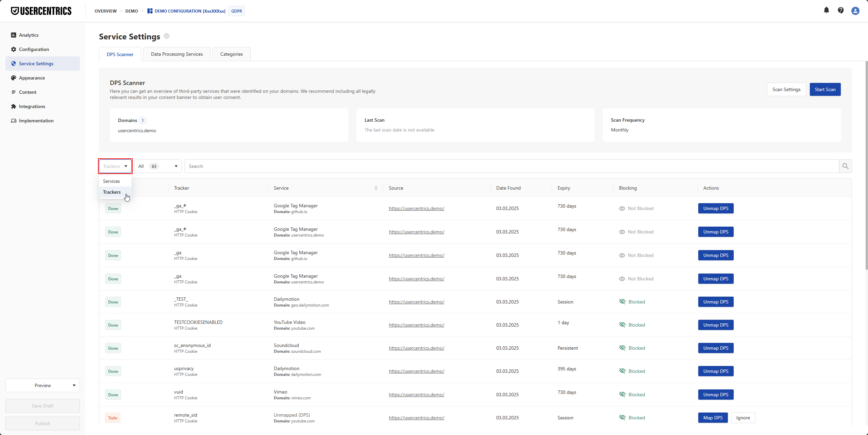Image resolution: width=868 pixels, height=435 pixels.
Task: Click the magnifier search icon
Action: 845,166
